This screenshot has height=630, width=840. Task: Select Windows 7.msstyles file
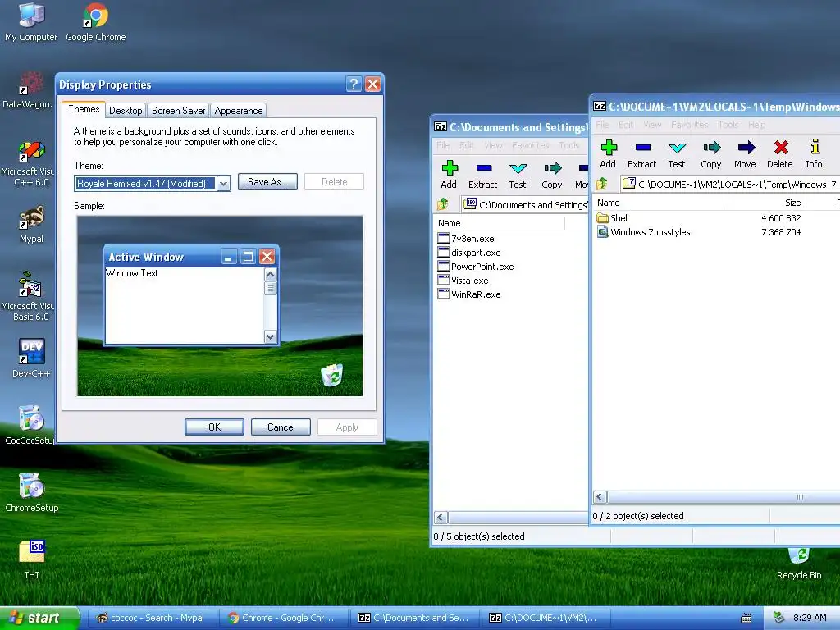(643, 232)
